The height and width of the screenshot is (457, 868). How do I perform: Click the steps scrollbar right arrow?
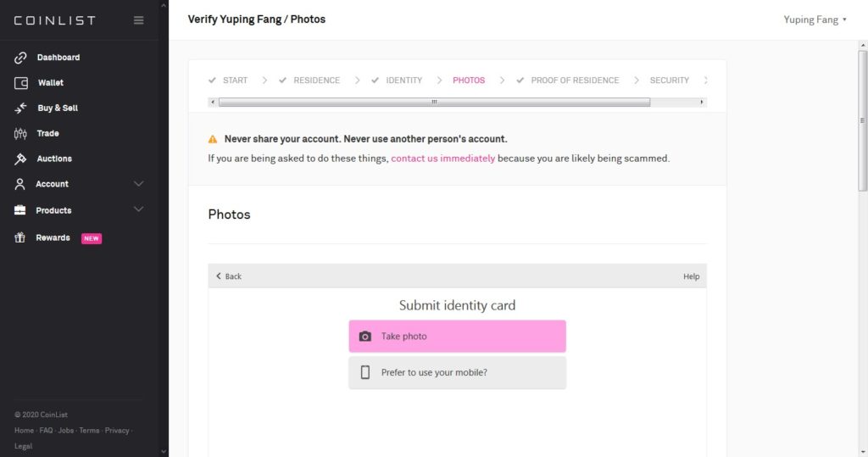tap(701, 102)
